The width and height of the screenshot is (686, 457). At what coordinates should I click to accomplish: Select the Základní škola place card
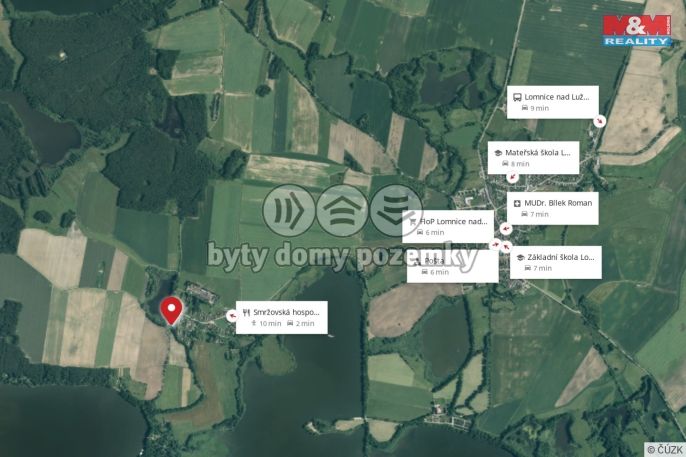[x=556, y=262]
